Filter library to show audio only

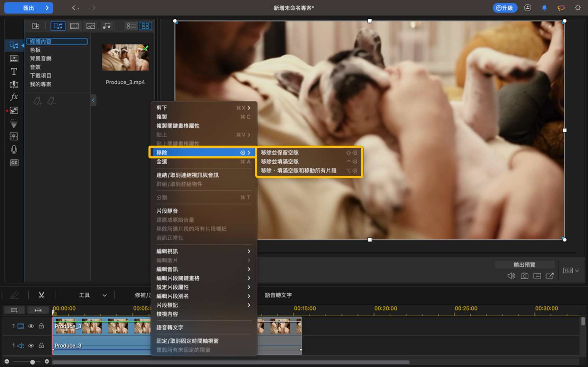point(107,26)
